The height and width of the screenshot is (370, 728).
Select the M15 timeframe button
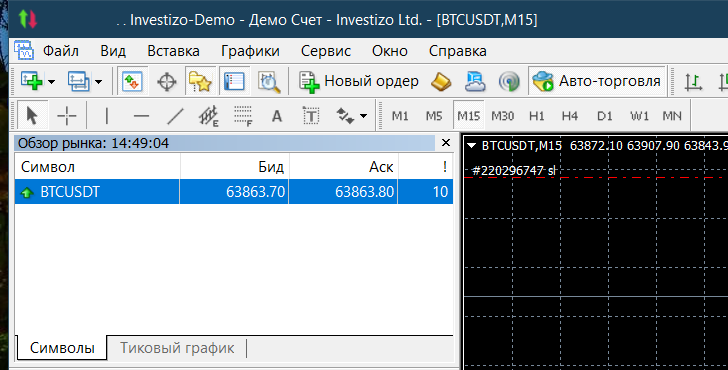[x=468, y=115]
